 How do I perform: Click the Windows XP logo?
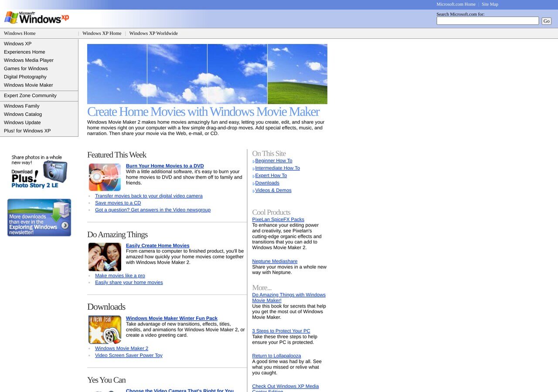click(37, 17)
